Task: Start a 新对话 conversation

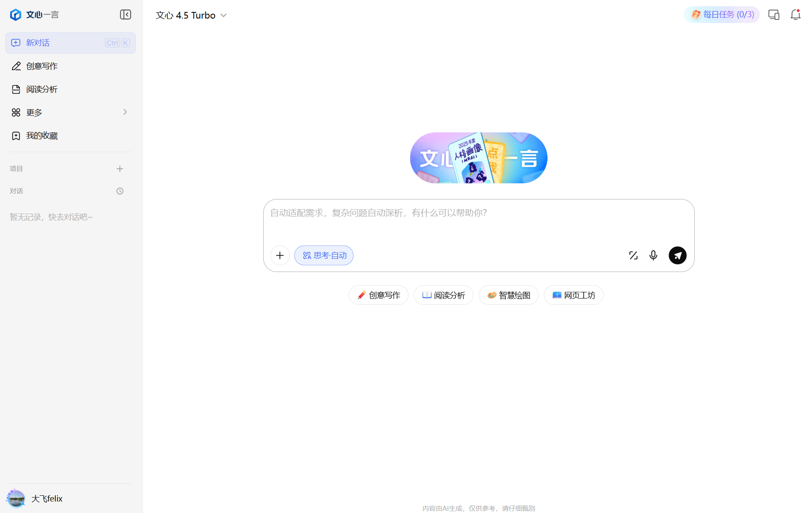Action: click(x=71, y=43)
